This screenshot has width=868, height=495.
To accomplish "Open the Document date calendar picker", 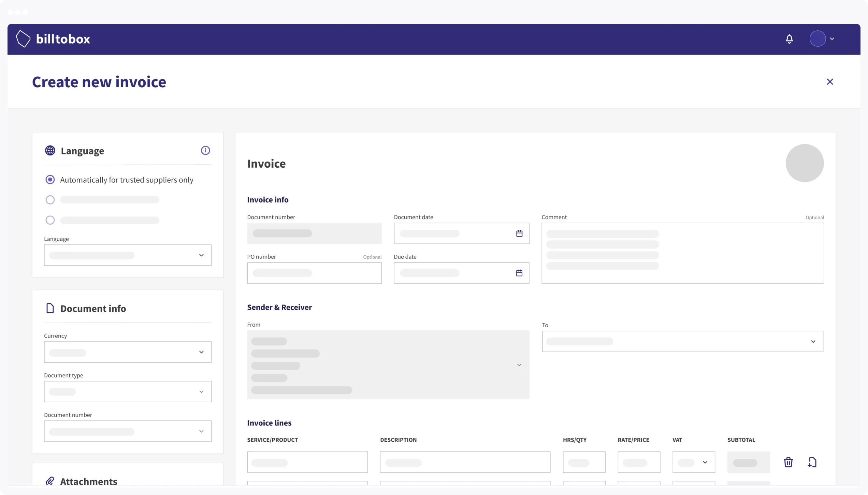I will (x=519, y=233).
